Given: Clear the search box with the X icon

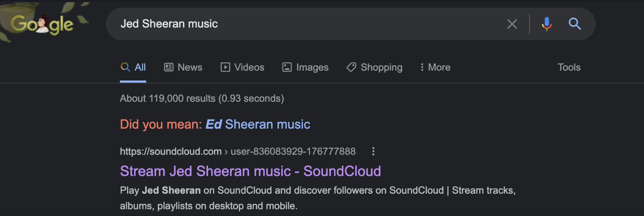Looking at the screenshot, I should 512,24.
